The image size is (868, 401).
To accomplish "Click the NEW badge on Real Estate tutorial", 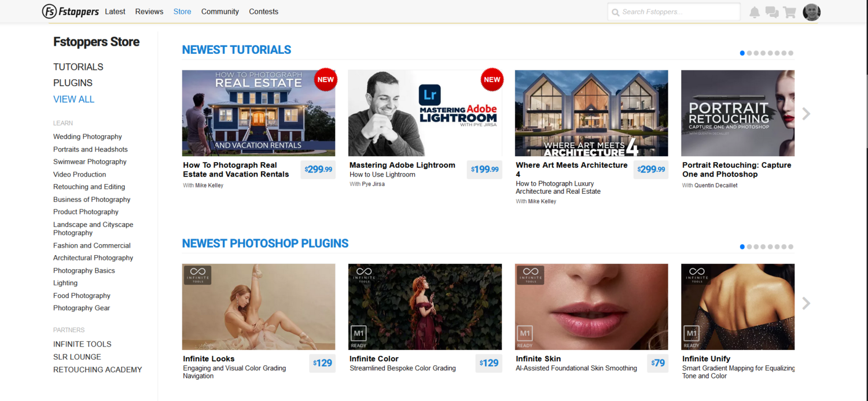I will (x=326, y=80).
